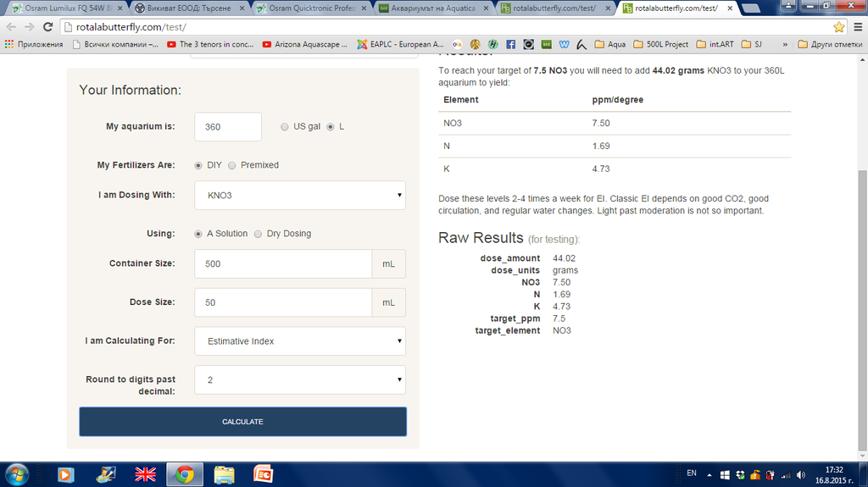Open the KNO3 dosing compound dropdown
This screenshot has height=487, width=868.
point(300,196)
